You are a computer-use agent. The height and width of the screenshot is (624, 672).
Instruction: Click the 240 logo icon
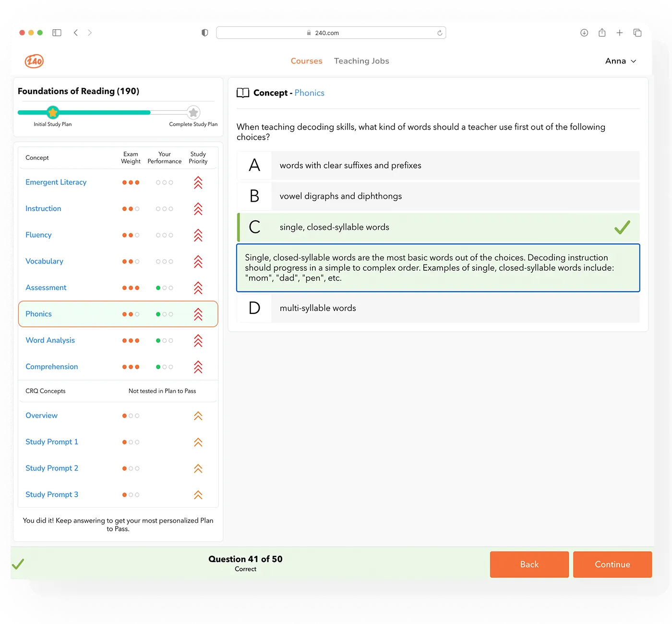(34, 61)
